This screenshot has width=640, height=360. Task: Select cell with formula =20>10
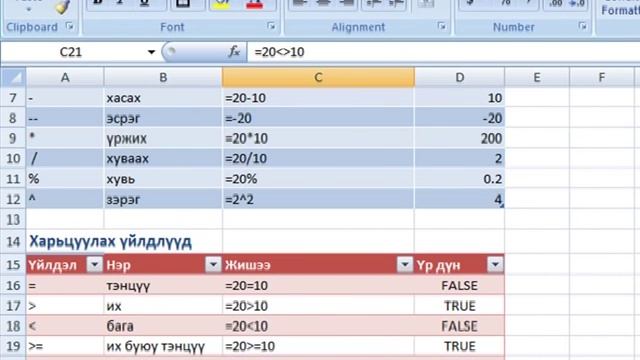point(318,306)
